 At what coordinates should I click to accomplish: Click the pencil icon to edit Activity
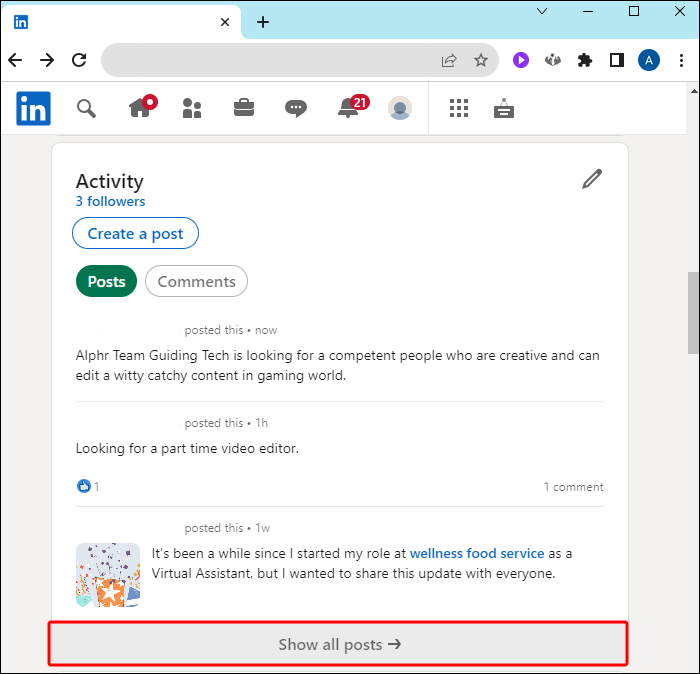point(592,179)
